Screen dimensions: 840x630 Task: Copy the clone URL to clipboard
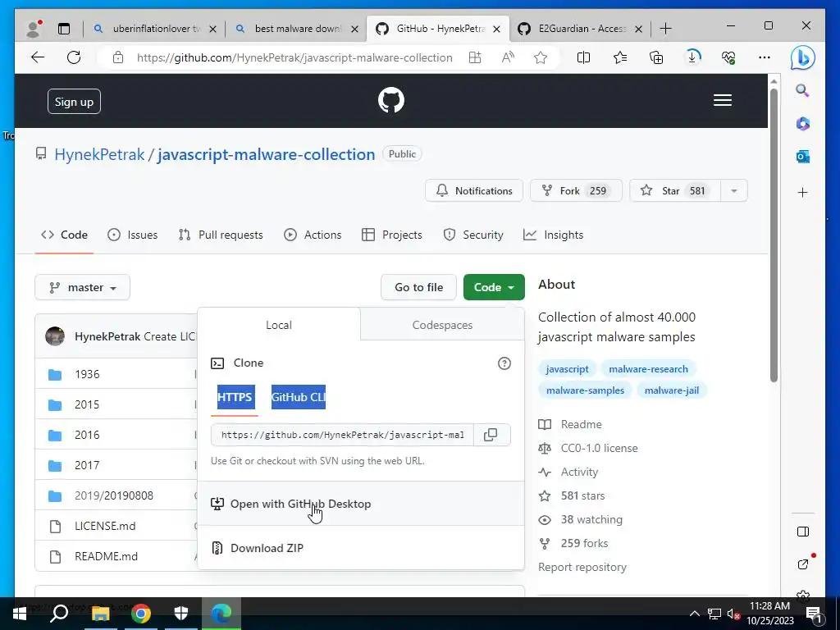[491, 435]
